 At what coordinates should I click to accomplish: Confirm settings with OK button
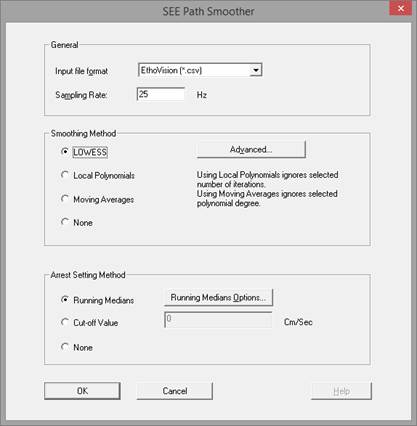pyautogui.click(x=82, y=391)
